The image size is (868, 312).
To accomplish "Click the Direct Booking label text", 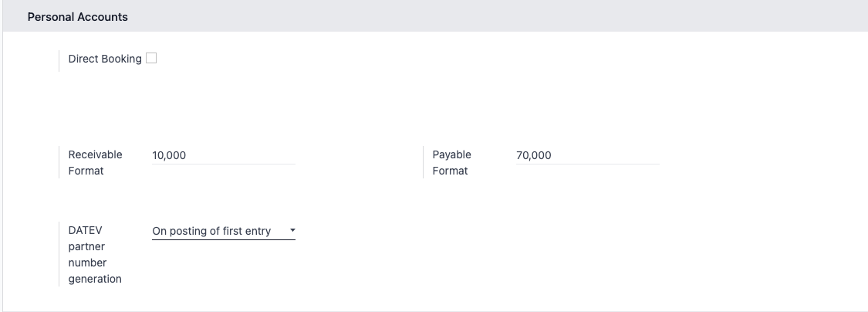I will (x=105, y=59).
